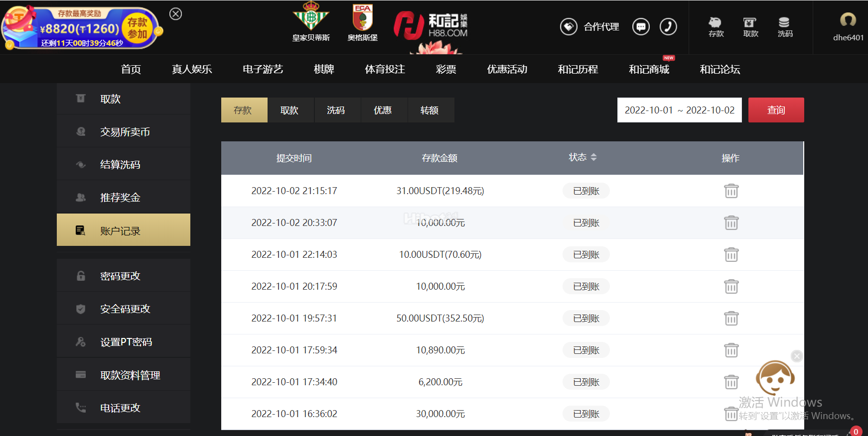Sort records by 状态 column arrows
Viewport: 868px width, 436px height.
click(x=593, y=157)
